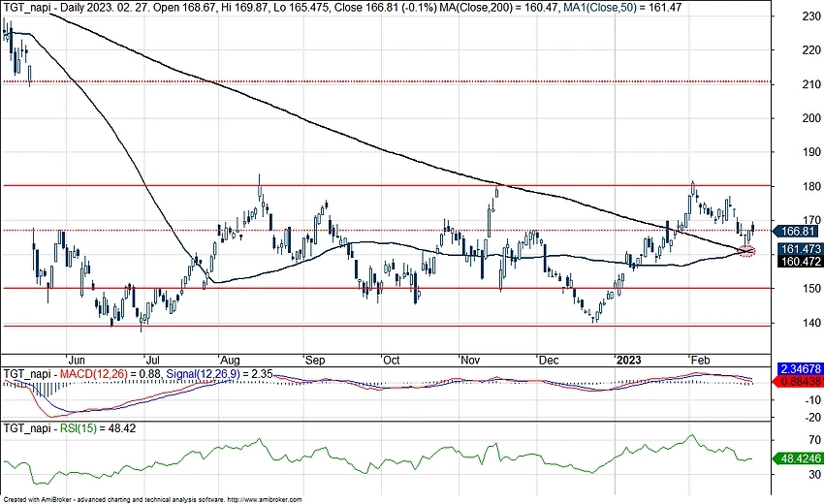Click the Oct month label on time axis
Screen dimensions: 824x504
[391, 360]
